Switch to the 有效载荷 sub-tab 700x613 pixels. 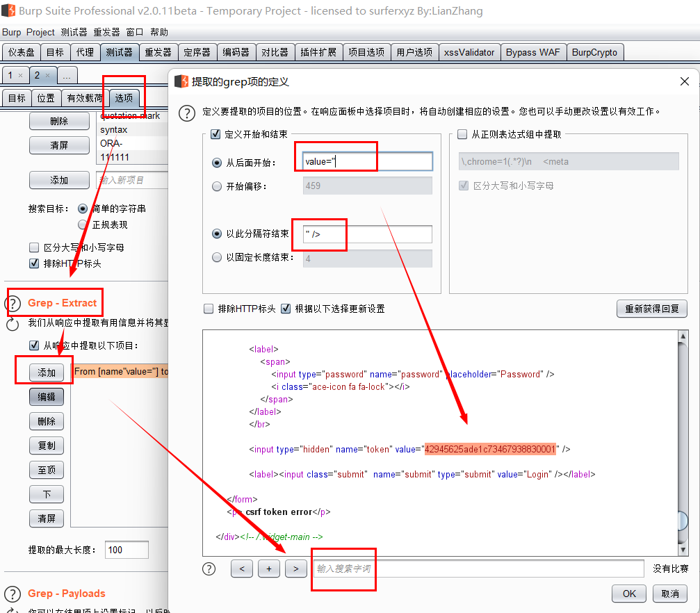tap(84, 97)
